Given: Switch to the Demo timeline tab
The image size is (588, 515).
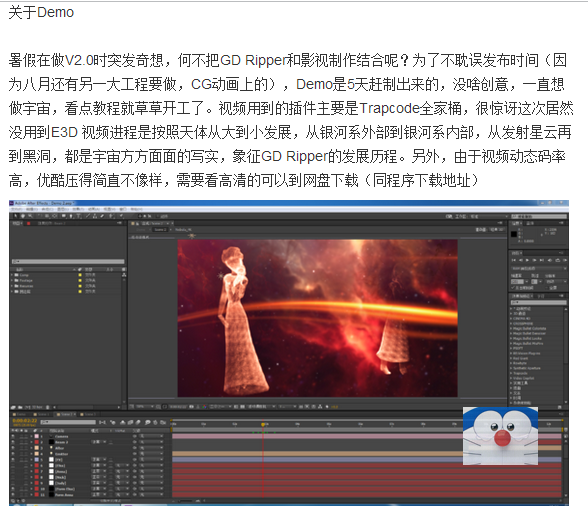Looking at the screenshot, I should pyautogui.click(x=19, y=414).
